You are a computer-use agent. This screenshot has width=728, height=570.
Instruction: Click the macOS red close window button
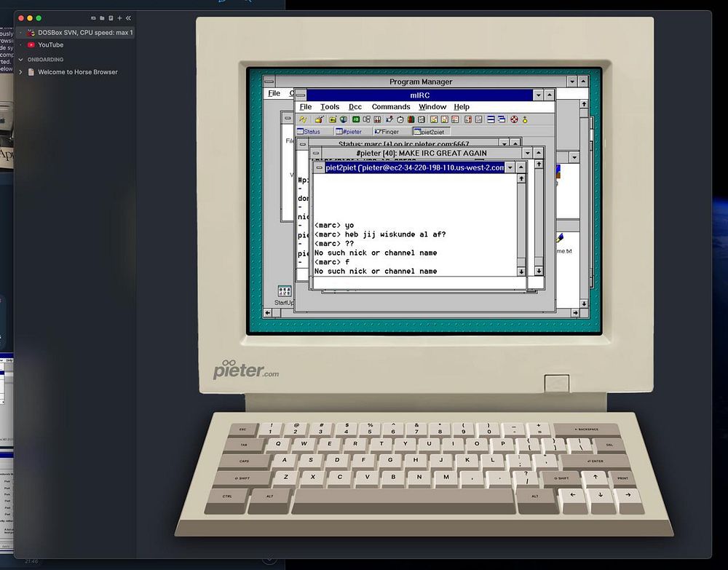21,18
